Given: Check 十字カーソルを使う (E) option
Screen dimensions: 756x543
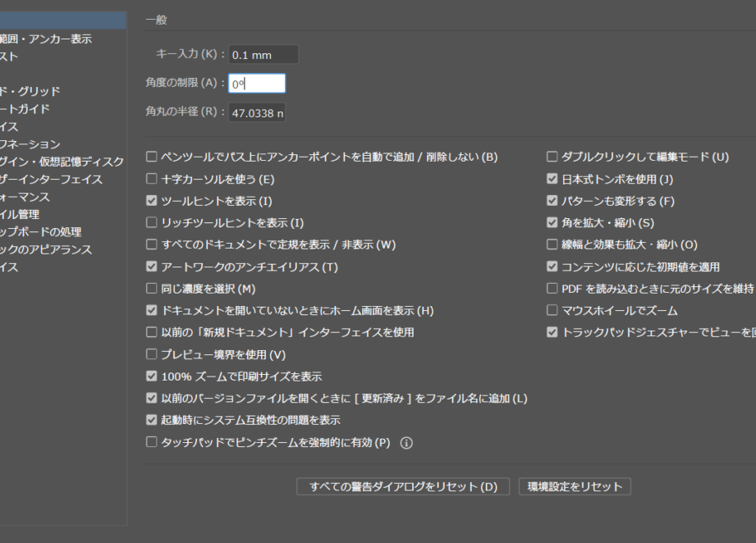Looking at the screenshot, I should click(151, 179).
